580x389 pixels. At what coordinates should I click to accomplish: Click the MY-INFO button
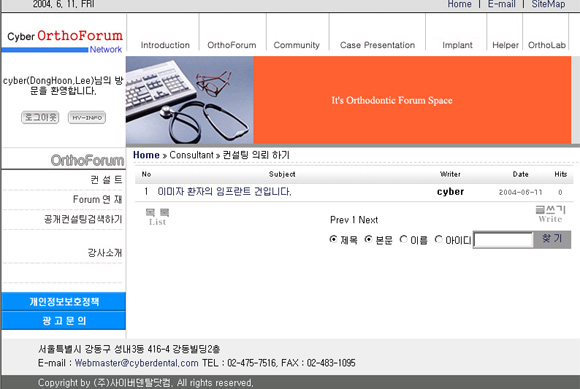[x=87, y=118]
